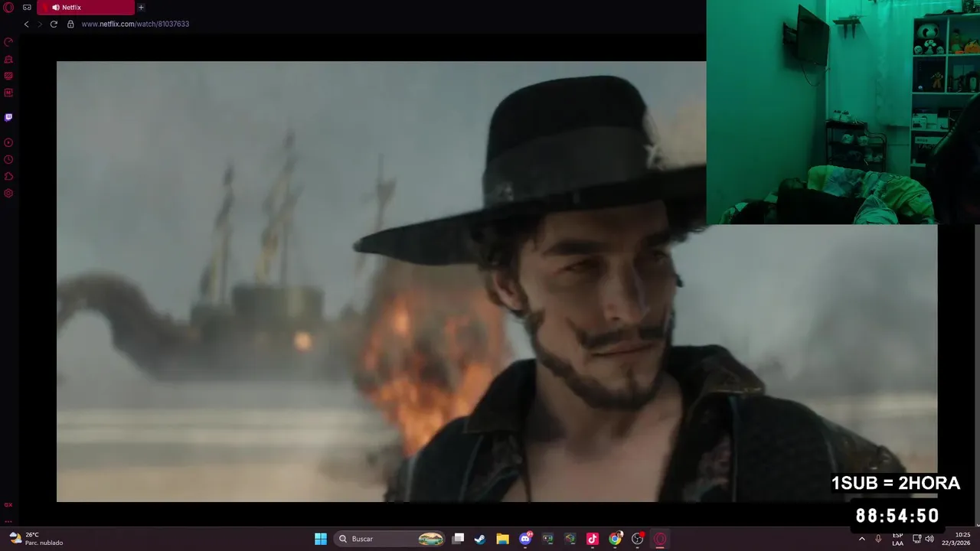The width and height of the screenshot is (980, 551).
Task: Open Windows Start menu
Action: [321, 539]
